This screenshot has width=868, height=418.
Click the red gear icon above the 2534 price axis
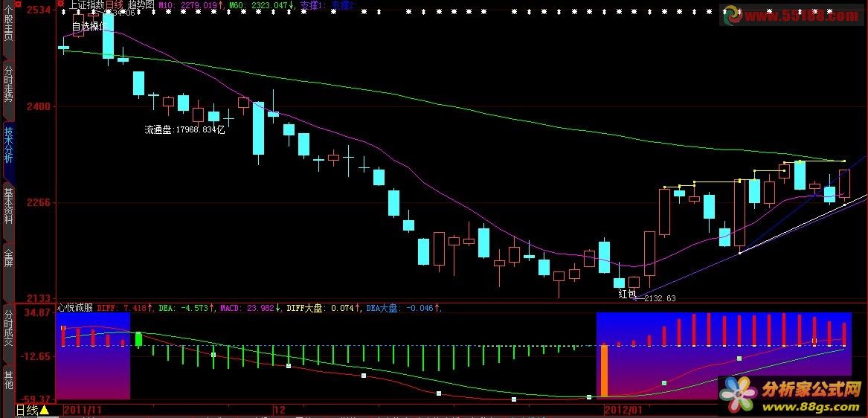coord(19,4)
